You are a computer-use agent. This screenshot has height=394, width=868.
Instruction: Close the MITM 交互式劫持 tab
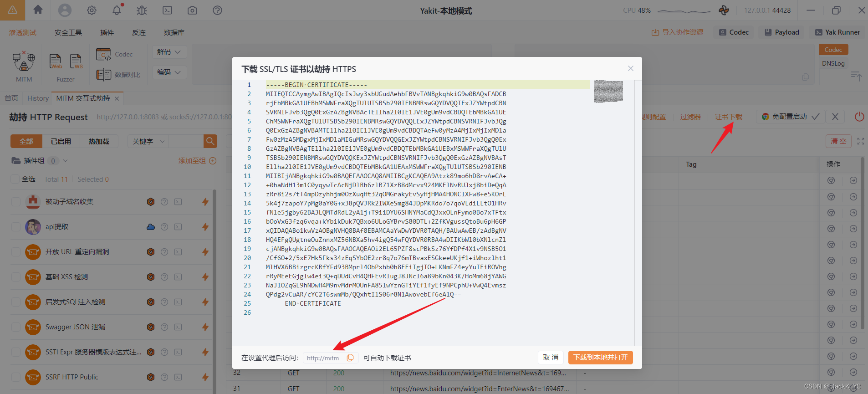coord(117,98)
